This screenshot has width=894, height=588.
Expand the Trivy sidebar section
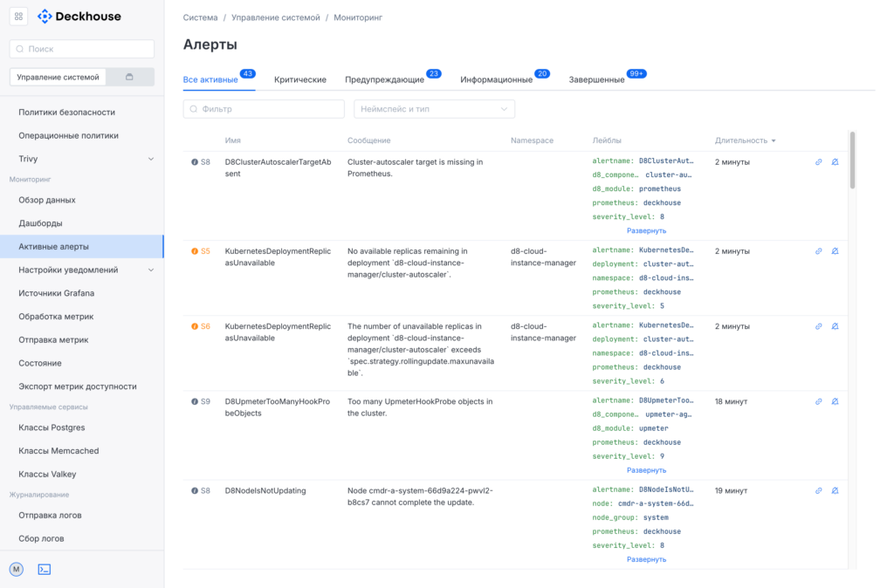150,159
